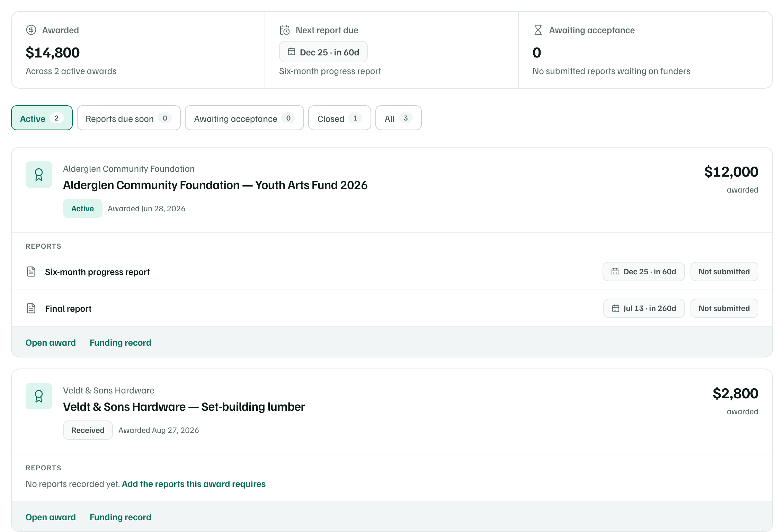Click the $12,000 award amount
Image resolution: width=784 pixels, height=532 pixels.
tap(731, 172)
